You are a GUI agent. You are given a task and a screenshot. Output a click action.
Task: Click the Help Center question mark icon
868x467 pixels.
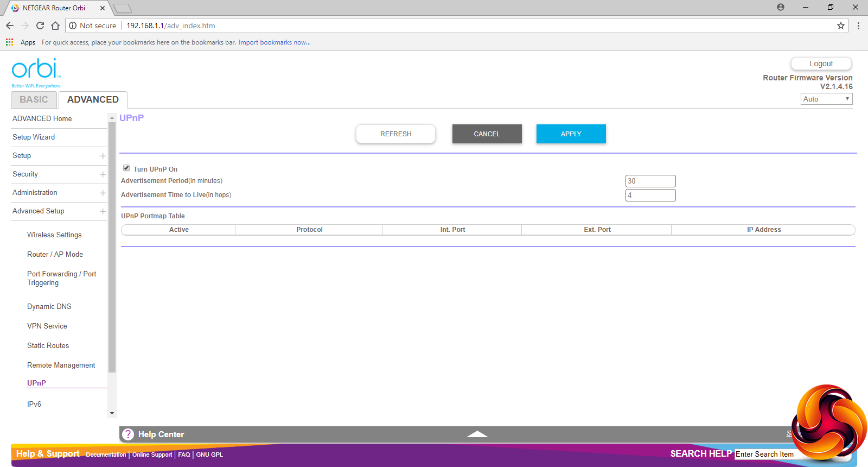point(128,434)
